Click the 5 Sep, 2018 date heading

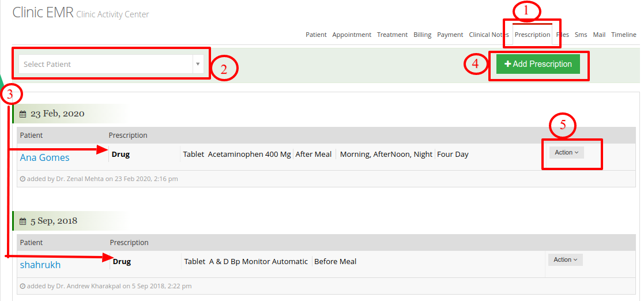pos(54,221)
